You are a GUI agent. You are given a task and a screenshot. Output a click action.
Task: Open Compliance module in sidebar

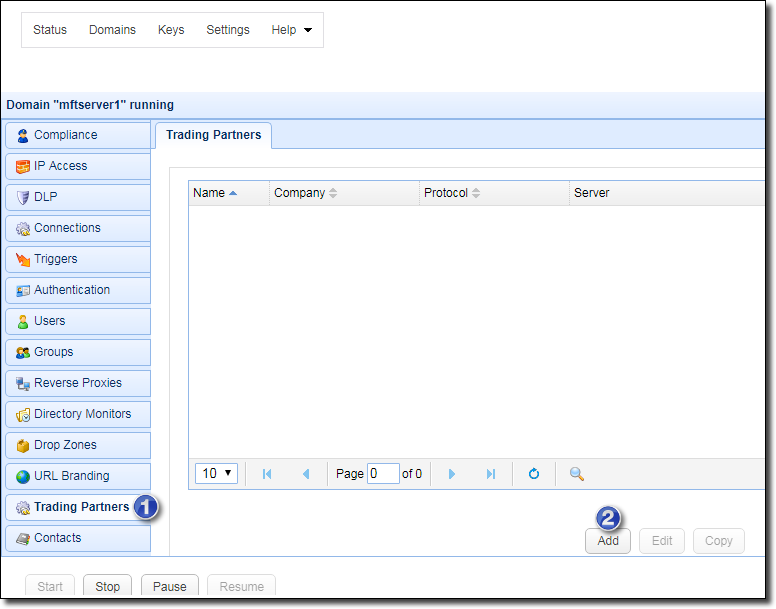tap(78, 135)
